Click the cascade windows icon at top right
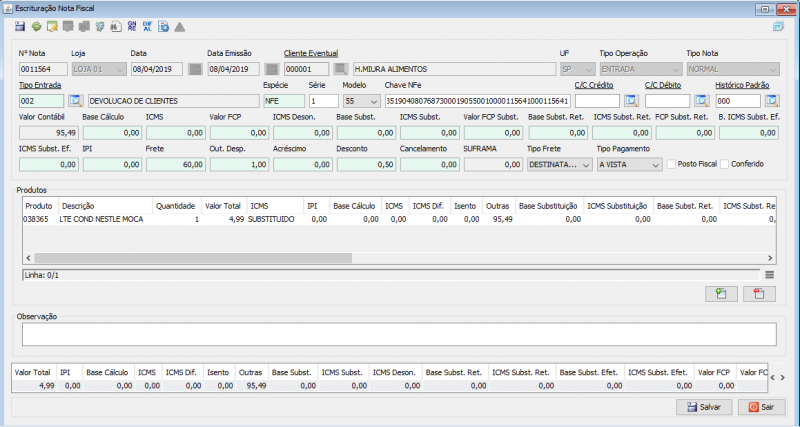Image resolution: width=800 pixels, height=427 pixels. [778, 27]
